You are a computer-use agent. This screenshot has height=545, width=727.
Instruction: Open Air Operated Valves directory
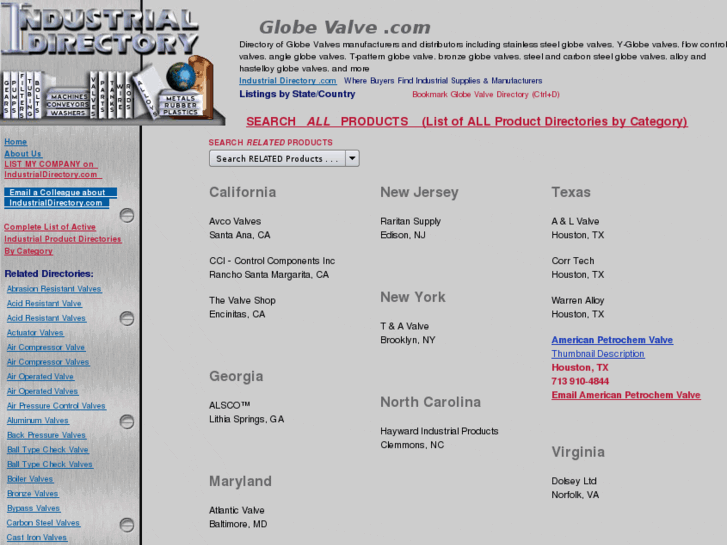pyautogui.click(x=43, y=391)
